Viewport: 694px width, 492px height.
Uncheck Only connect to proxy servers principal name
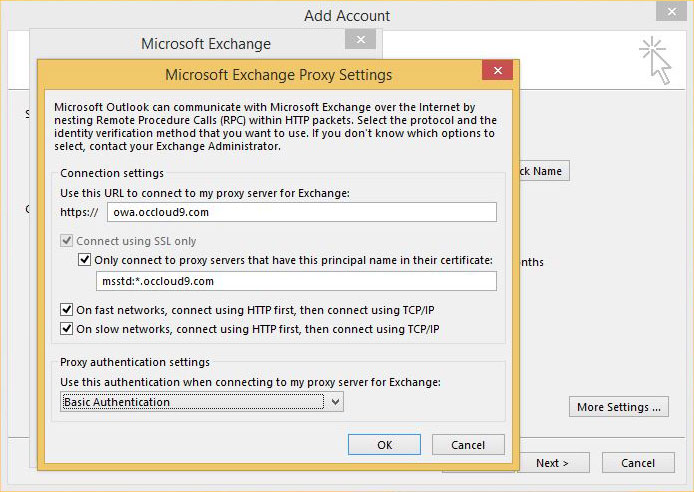pyautogui.click(x=85, y=259)
